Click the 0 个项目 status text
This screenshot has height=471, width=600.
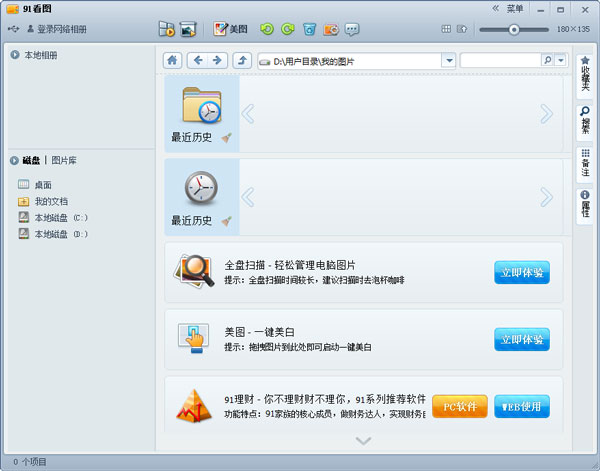point(30,462)
